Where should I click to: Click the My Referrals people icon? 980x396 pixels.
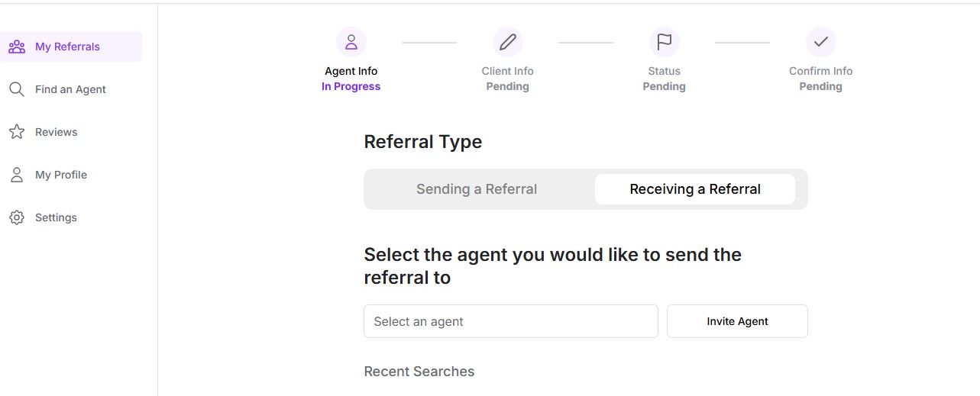pos(17,47)
